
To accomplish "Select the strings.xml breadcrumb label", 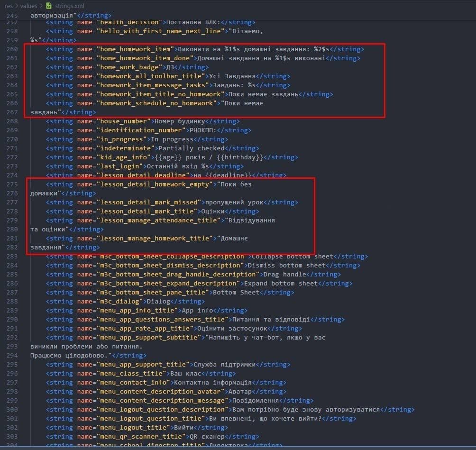I will click(69, 6).
